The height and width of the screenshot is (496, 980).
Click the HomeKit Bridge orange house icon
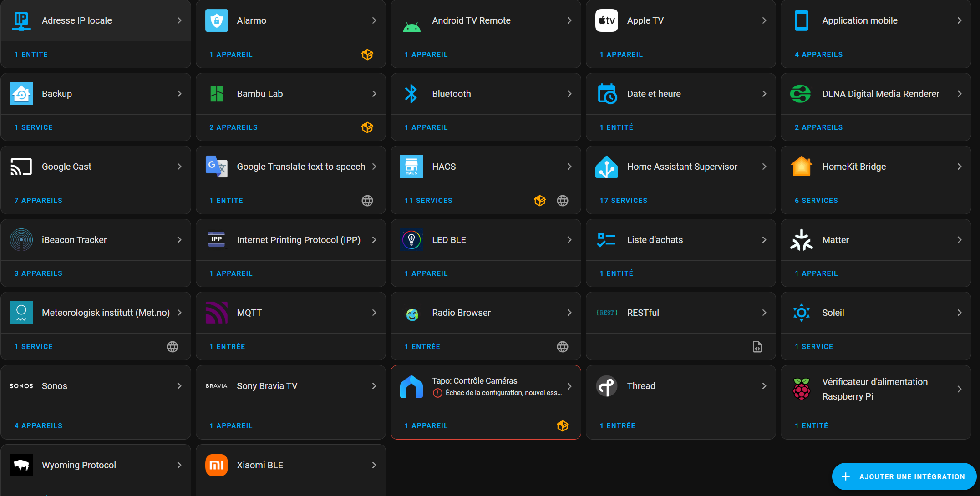click(802, 167)
